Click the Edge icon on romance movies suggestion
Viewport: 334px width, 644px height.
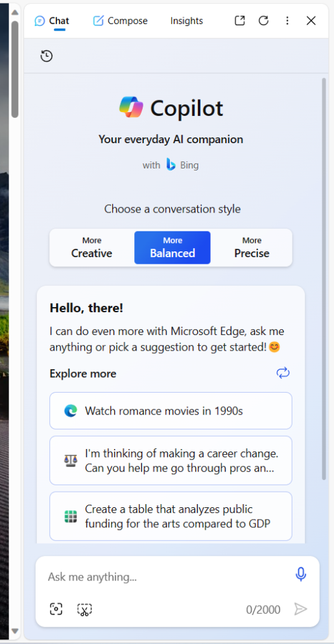(71, 411)
